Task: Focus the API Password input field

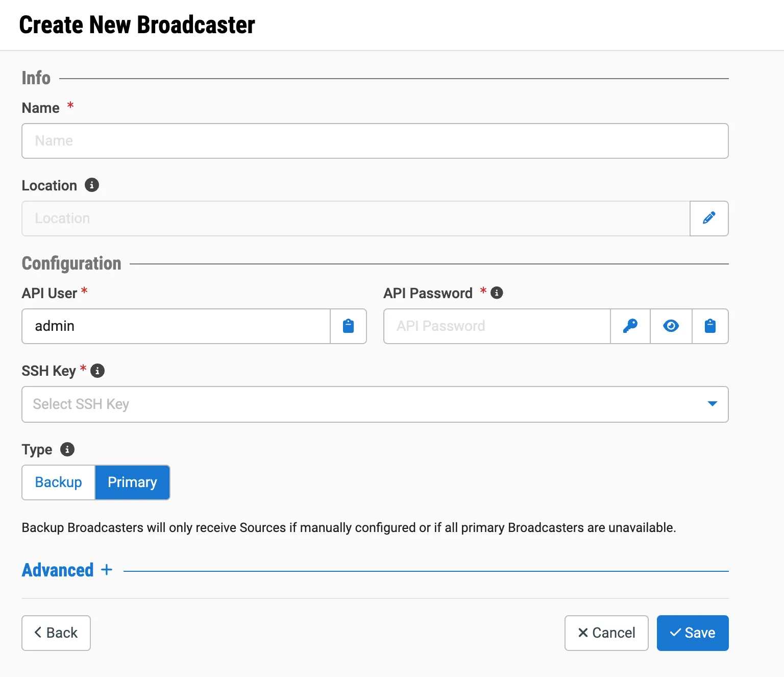Action: pyautogui.click(x=497, y=326)
